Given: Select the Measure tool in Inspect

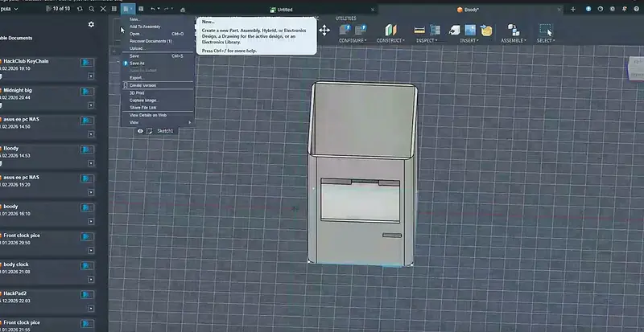Looking at the screenshot, I should point(419,30).
